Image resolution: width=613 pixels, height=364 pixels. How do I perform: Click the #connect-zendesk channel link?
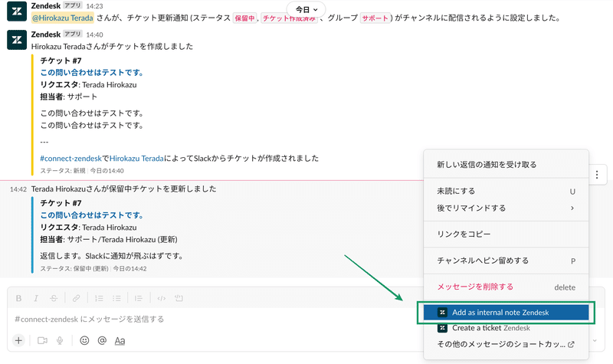click(70, 159)
